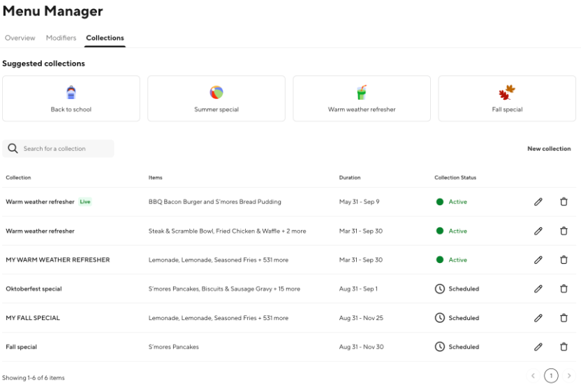Delete MY WARM WEATHER REFRESHER collection
The height and width of the screenshot is (392, 581).
[x=564, y=260]
